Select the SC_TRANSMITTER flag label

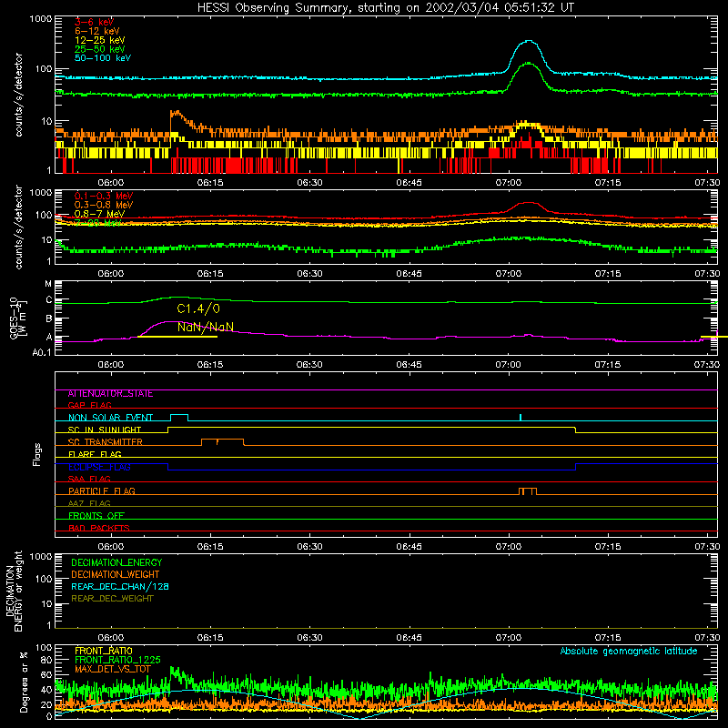[106, 442]
